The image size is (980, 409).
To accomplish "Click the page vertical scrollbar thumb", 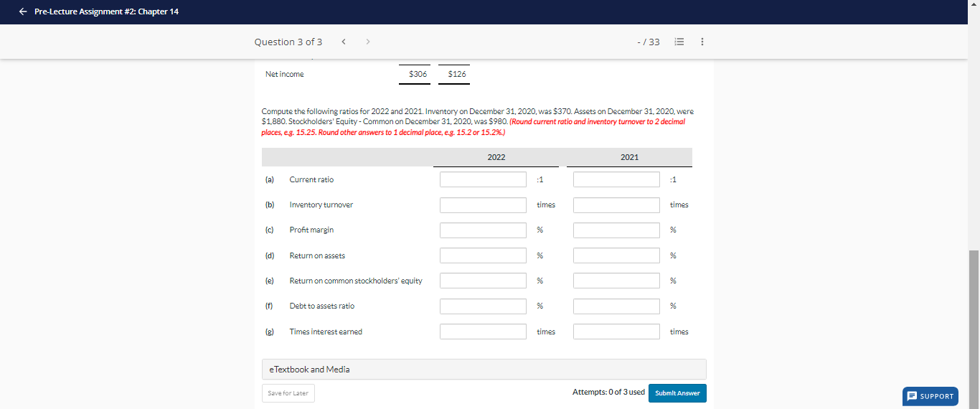I will [974, 329].
